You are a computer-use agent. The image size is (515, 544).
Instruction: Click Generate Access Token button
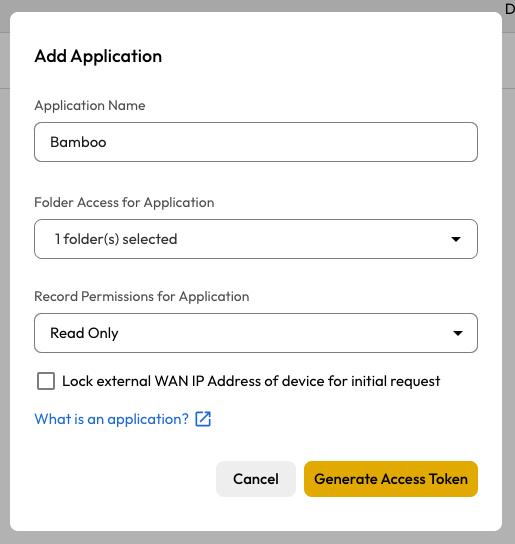tap(391, 479)
